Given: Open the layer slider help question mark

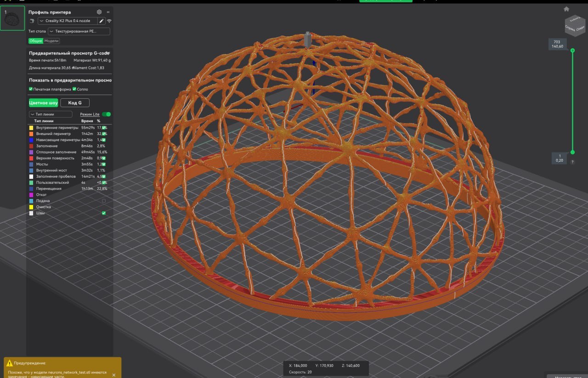Looking at the screenshot, I should pyautogui.click(x=572, y=162).
